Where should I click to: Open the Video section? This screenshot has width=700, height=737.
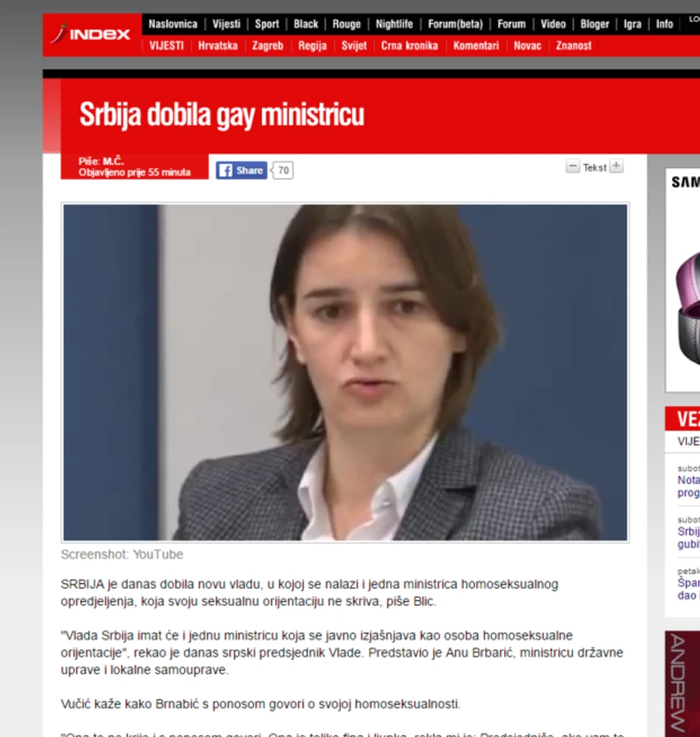point(553,24)
